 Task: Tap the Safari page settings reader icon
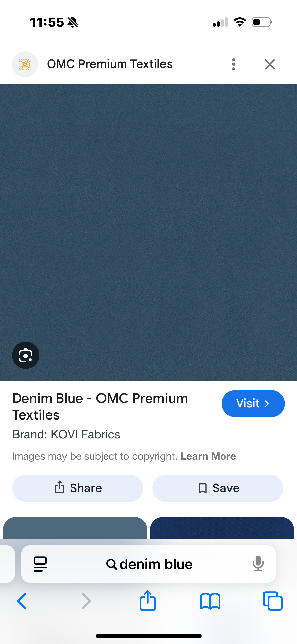40,564
